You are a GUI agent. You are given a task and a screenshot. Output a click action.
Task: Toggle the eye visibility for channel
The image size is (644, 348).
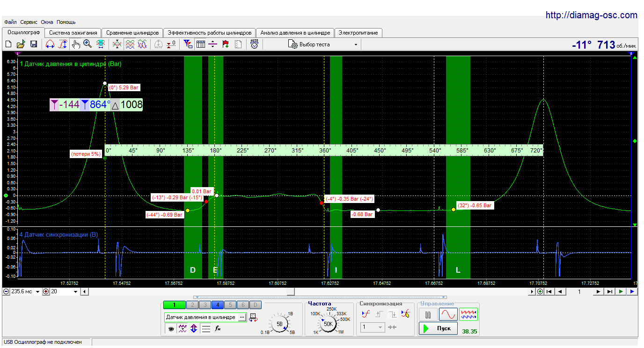click(171, 329)
